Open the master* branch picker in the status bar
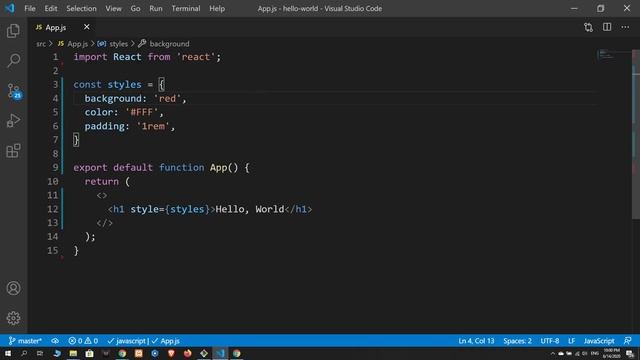Image resolution: width=640 pixels, height=360 pixels. point(25,341)
